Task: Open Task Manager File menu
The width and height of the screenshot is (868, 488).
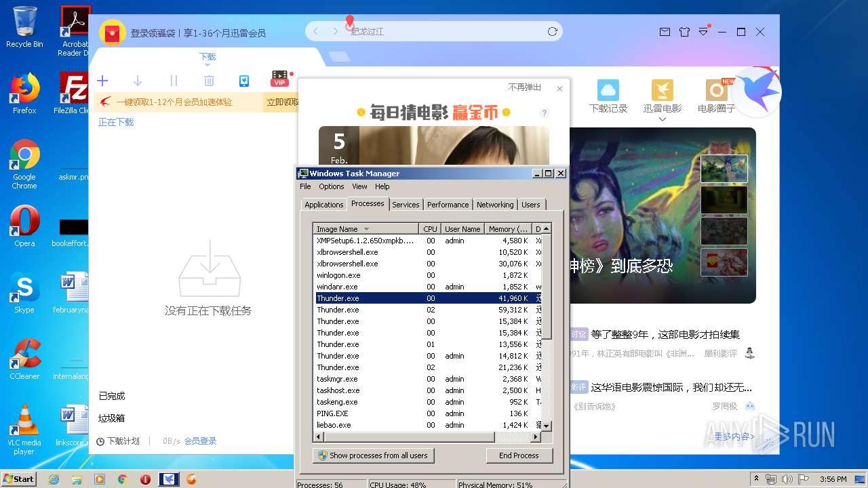Action: (x=305, y=186)
